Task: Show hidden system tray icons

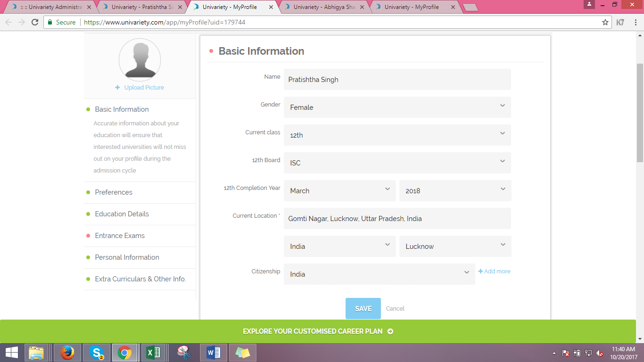Action: [554, 353]
